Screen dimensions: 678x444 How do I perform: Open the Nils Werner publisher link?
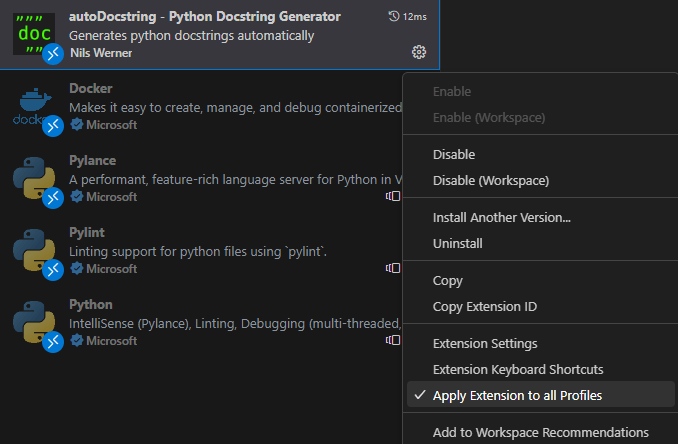(101, 53)
